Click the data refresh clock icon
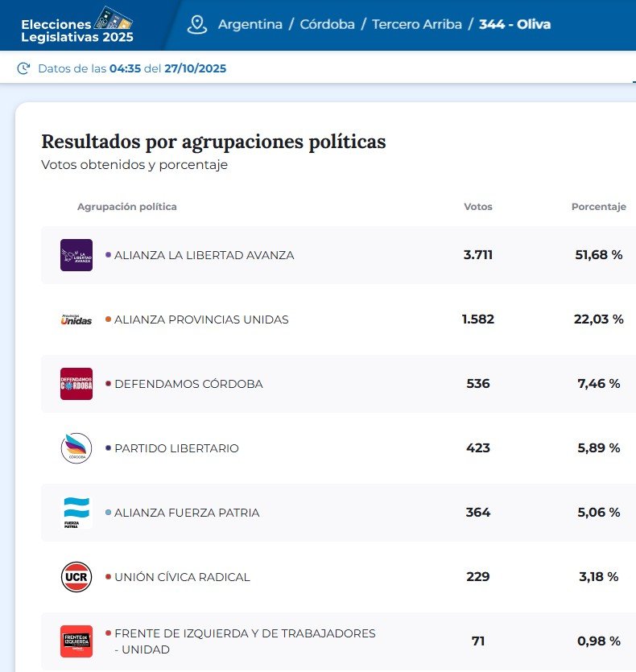This screenshot has width=636, height=672. coord(24,69)
